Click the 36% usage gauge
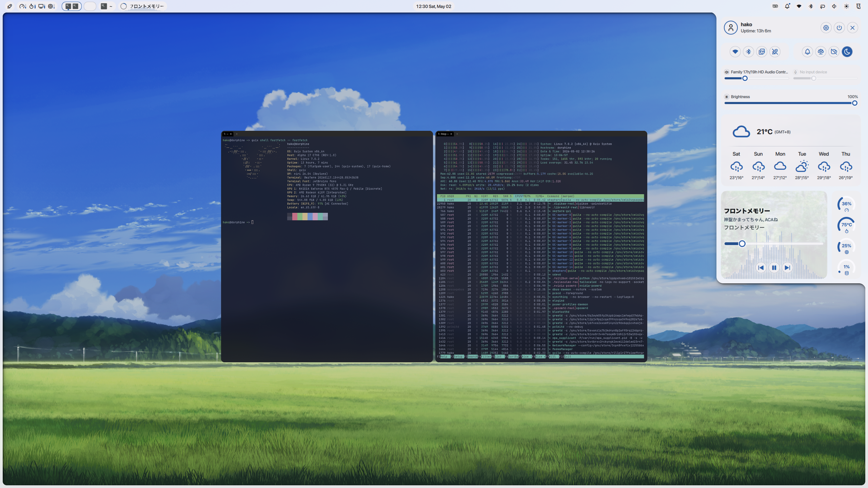This screenshot has height=488, width=868. (846, 205)
